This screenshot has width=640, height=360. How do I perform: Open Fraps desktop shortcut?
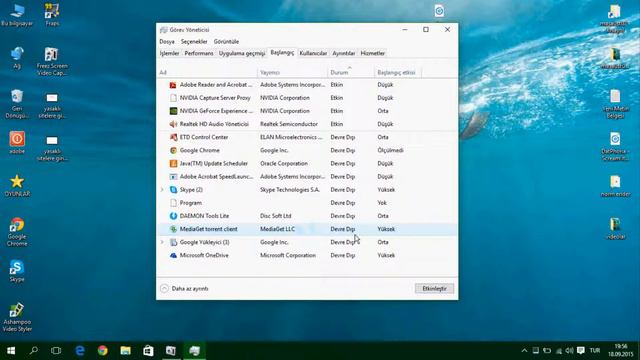52,15
